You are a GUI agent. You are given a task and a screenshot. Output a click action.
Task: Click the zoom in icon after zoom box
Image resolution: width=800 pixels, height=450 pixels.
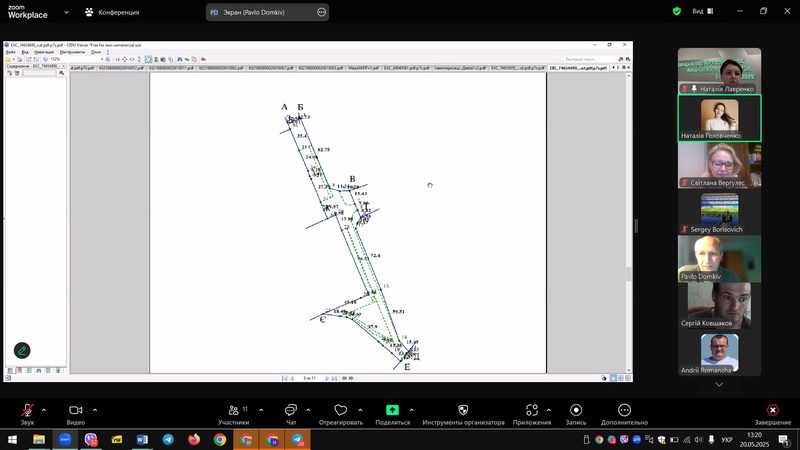pos(108,59)
